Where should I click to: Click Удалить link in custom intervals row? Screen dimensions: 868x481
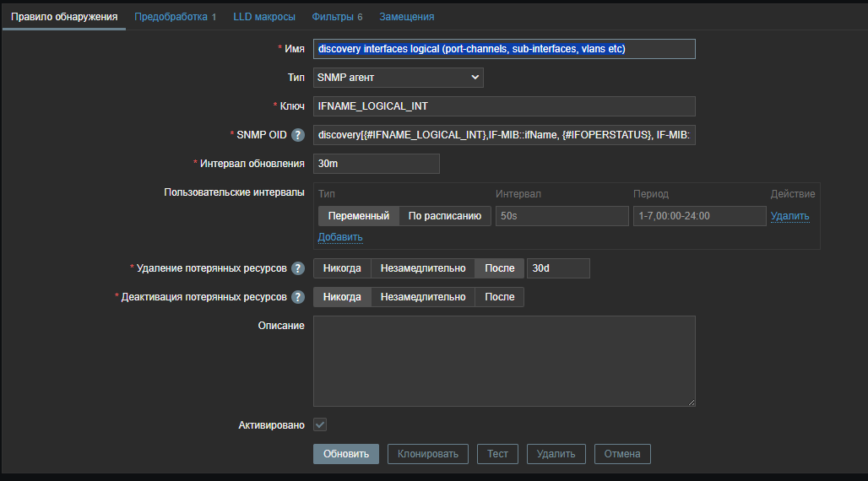[790, 216]
